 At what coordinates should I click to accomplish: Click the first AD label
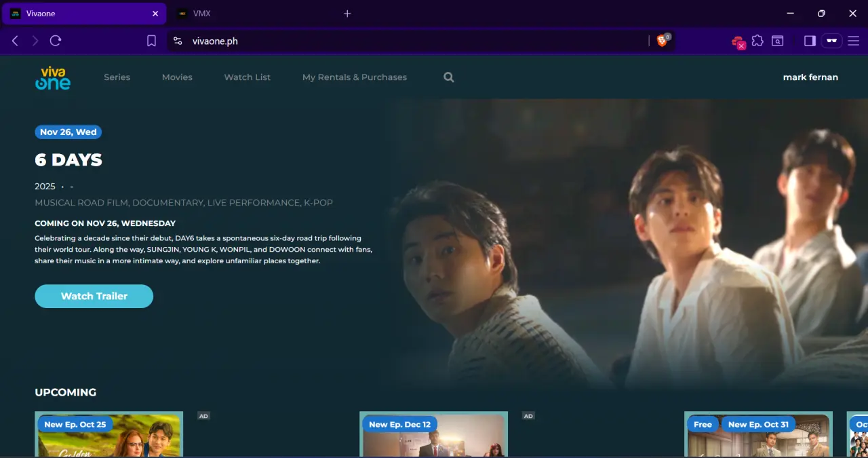[x=203, y=416]
